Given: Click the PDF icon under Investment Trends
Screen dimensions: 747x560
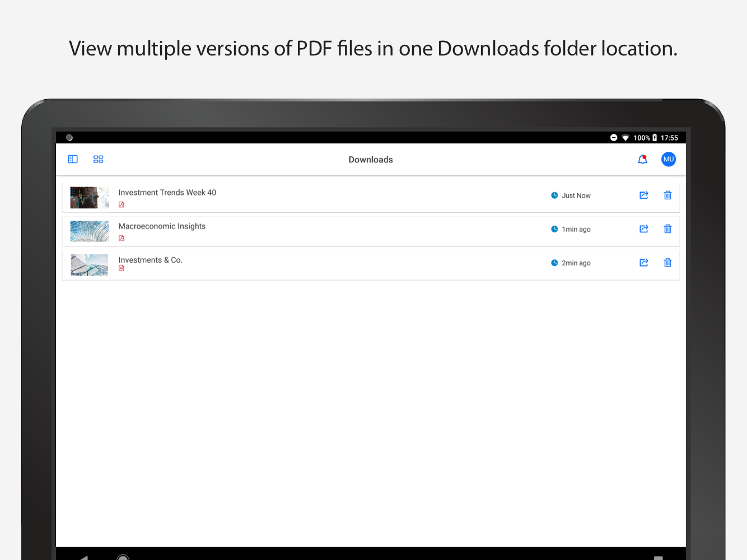Looking at the screenshot, I should click(122, 204).
